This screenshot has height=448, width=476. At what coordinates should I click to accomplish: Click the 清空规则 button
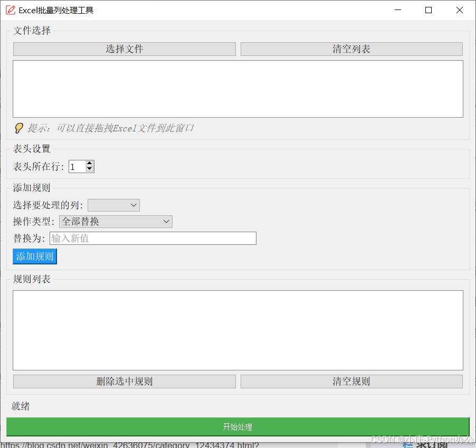coord(351,381)
